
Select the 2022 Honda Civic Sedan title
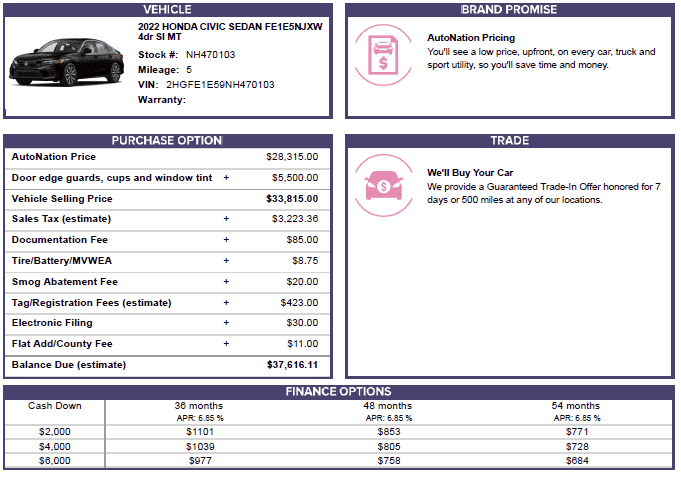click(x=230, y=30)
